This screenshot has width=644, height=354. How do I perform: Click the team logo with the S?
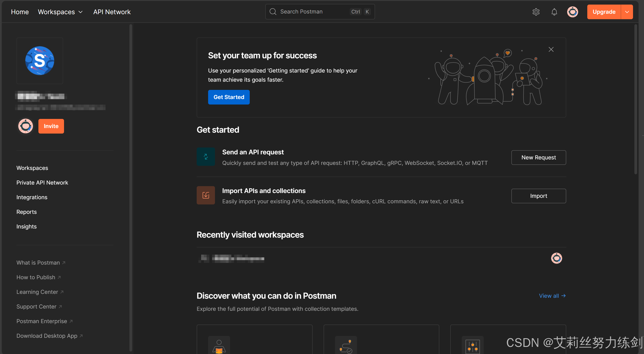[x=40, y=61]
